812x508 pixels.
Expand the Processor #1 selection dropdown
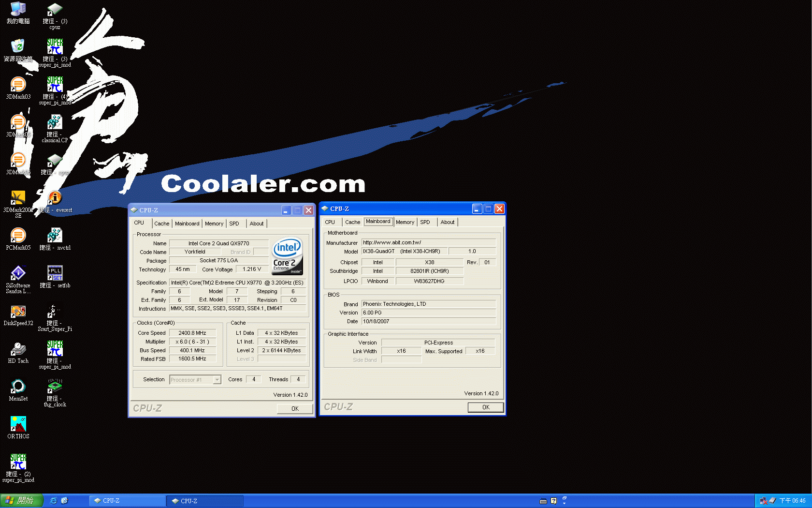coord(217,380)
